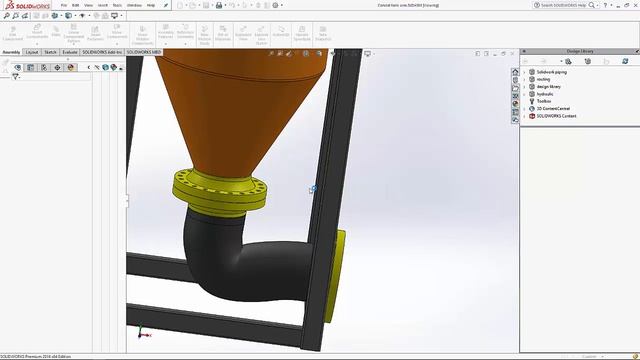Click the Bill of Materials tool
Image resolution: width=640 pixels, height=360 pixels.
coord(223,33)
